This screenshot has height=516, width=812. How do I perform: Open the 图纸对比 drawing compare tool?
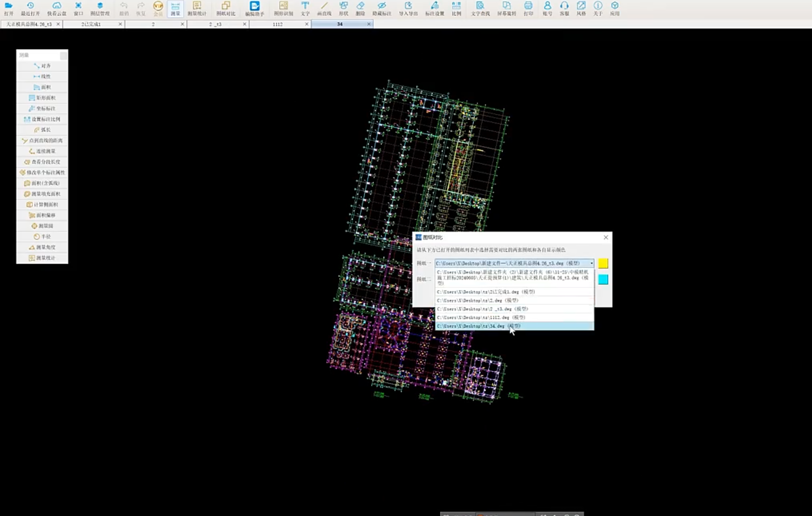(x=226, y=9)
